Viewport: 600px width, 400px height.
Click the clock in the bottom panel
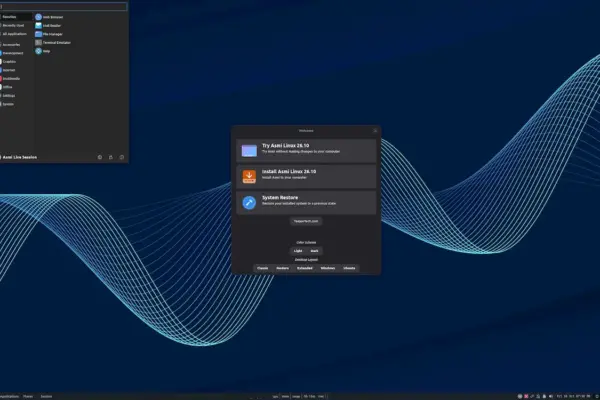click(574, 397)
